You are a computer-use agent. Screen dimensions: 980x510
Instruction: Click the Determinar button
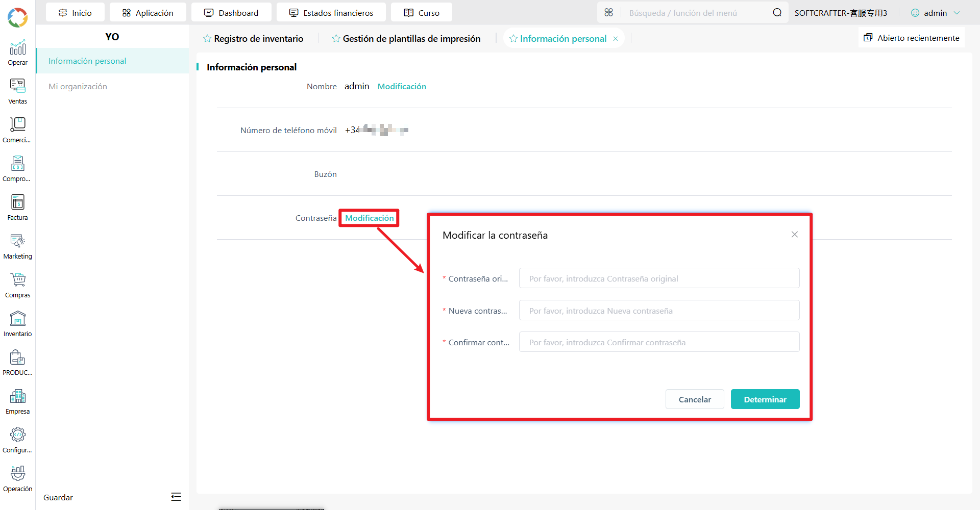pyautogui.click(x=765, y=399)
